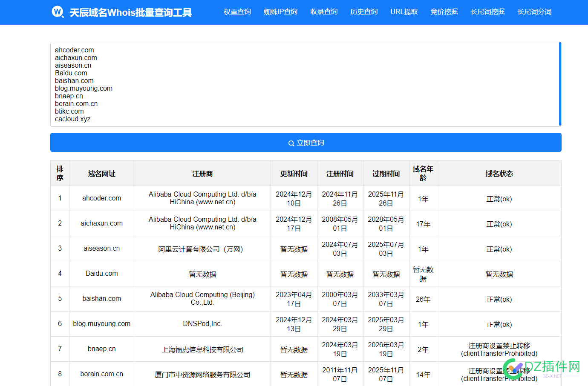Image resolution: width=588 pixels, height=386 pixels.
Task: Click 暂无数据 status for Baidu.com row
Action: [499, 274]
